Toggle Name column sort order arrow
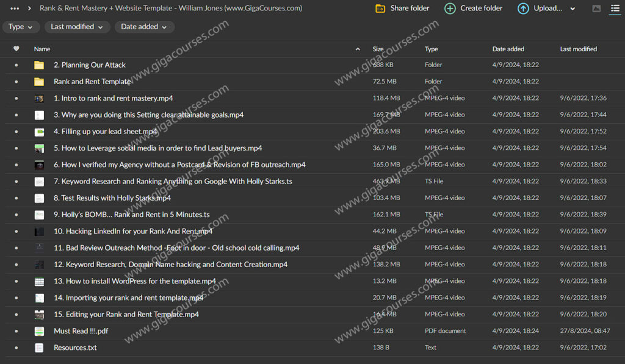This screenshot has width=625, height=364. point(358,49)
